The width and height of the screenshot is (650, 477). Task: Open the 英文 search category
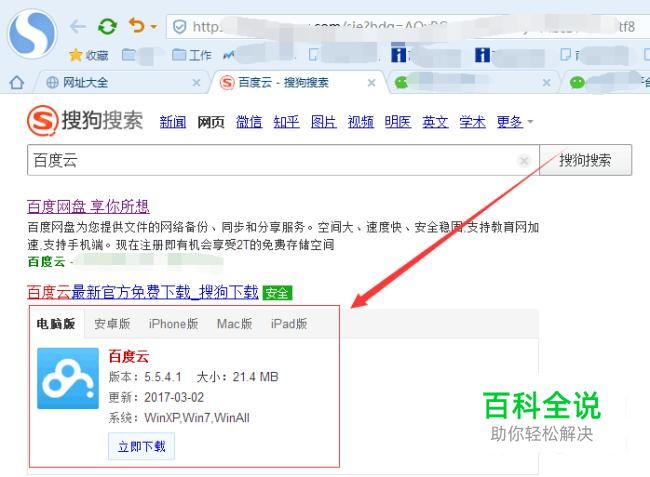click(x=435, y=122)
